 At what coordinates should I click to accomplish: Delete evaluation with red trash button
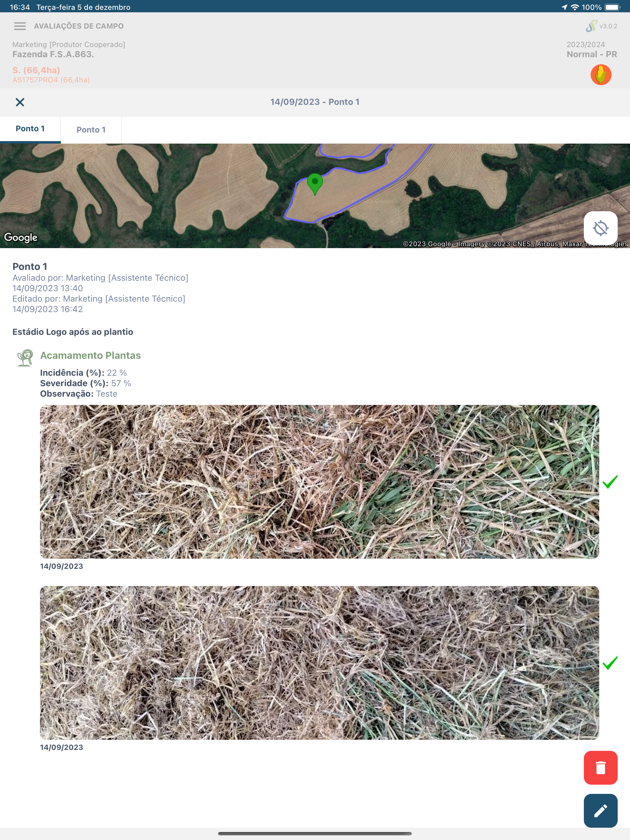pyautogui.click(x=600, y=767)
